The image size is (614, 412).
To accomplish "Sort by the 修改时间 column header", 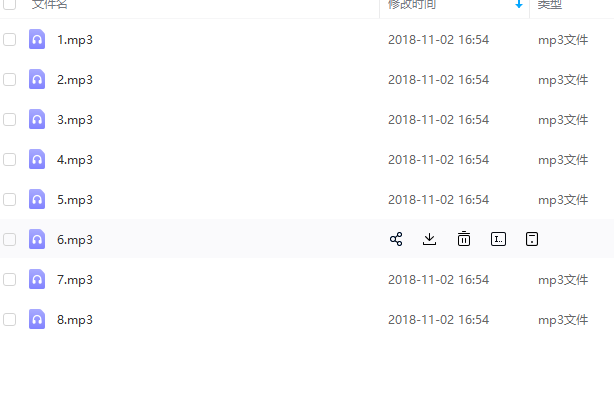I will click(x=412, y=5).
